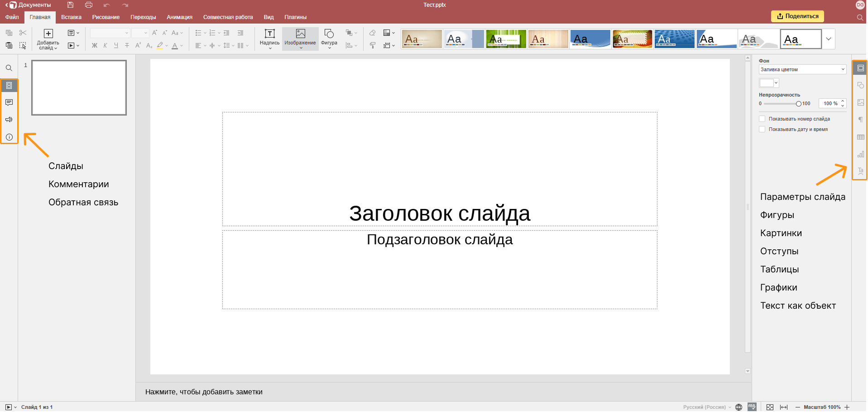
Task: Switch to the Вставка tab
Action: (x=71, y=17)
